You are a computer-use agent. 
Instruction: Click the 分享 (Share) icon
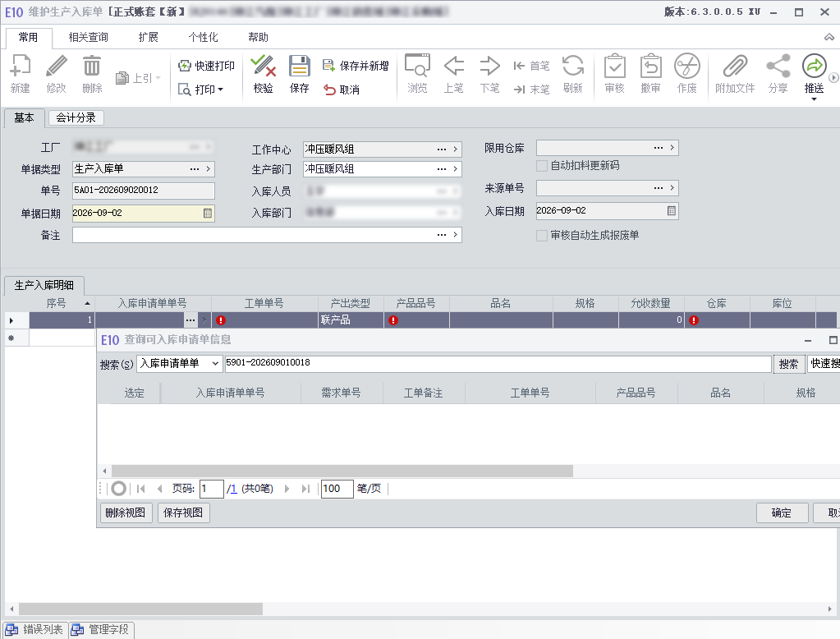pos(778,67)
